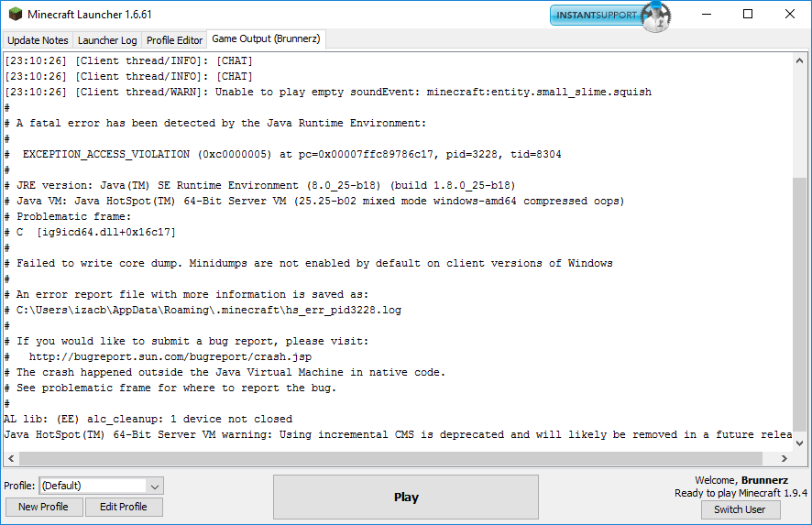The width and height of the screenshot is (812, 525).
Task: Start the game with the Play button
Action: pyautogui.click(x=406, y=497)
